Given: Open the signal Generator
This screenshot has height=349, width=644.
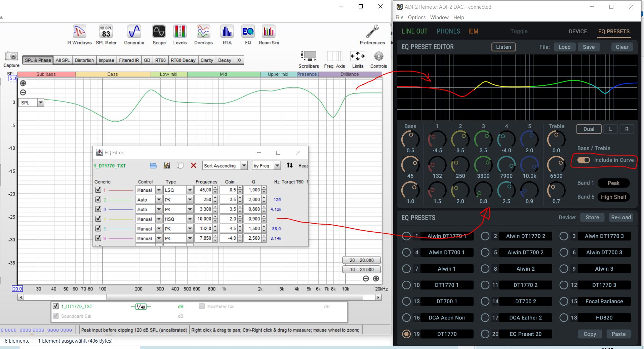Looking at the screenshot, I should (134, 35).
